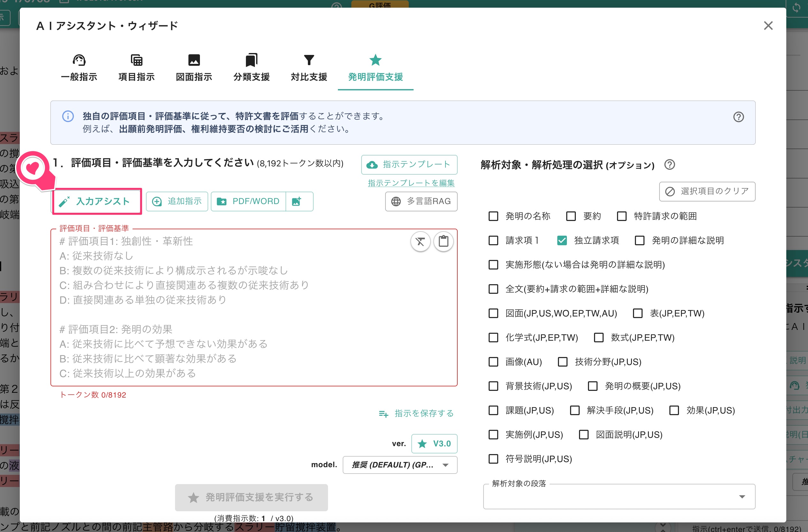The image size is (808, 532).
Task: Check the 解決手段(JP,US) checkbox
Action: (x=575, y=410)
